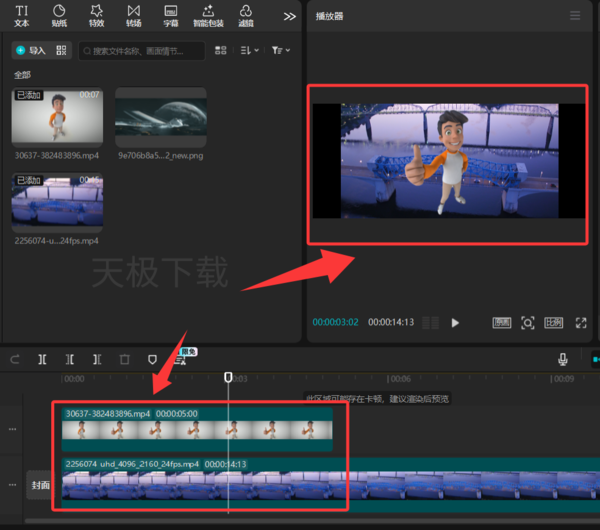Click the microphone record icon

click(562, 359)
